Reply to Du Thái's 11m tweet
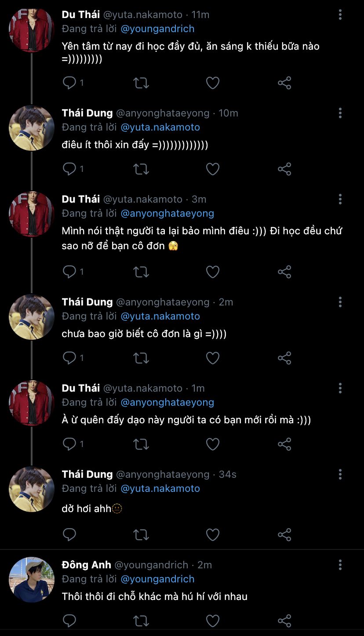 click(69, 83)
